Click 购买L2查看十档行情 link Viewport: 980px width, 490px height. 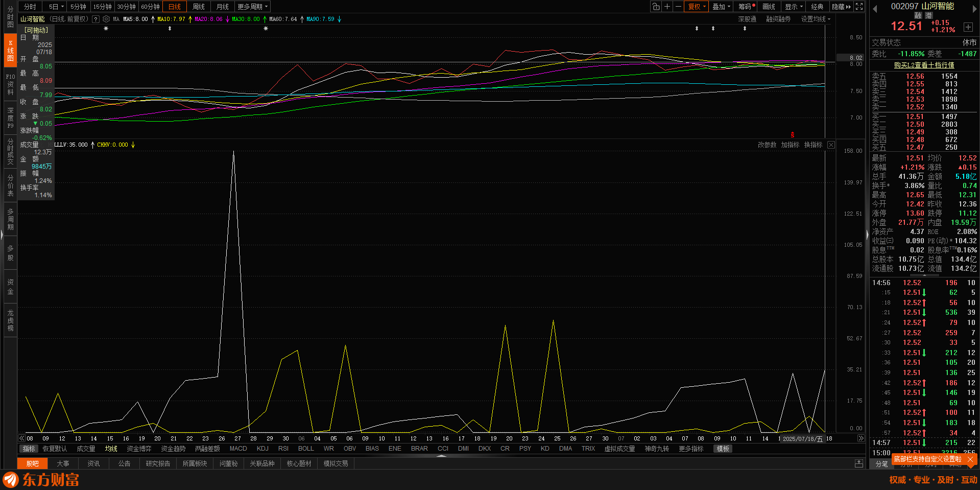click(x=924, y=65)
